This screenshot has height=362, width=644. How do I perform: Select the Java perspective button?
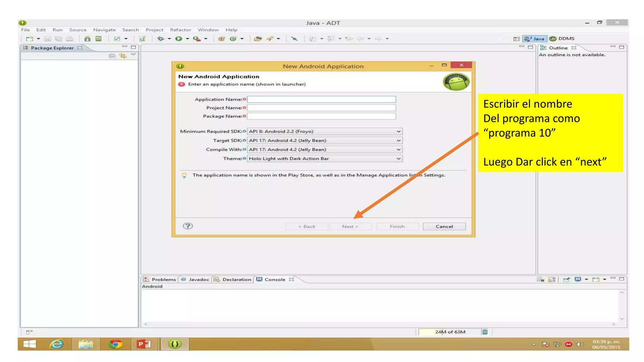535,39
